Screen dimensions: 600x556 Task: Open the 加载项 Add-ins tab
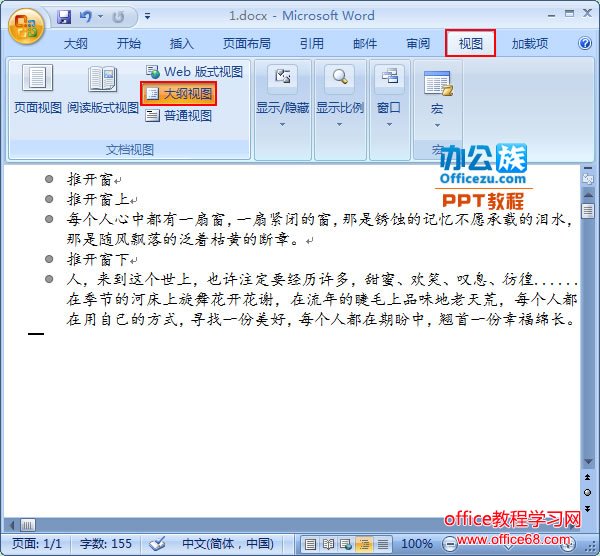pos(530,43)
